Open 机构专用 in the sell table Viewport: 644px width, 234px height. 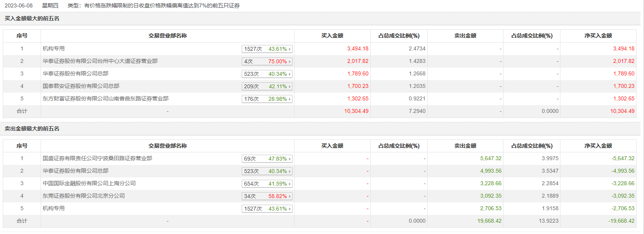pyautogui.click(x=54, y=208)
